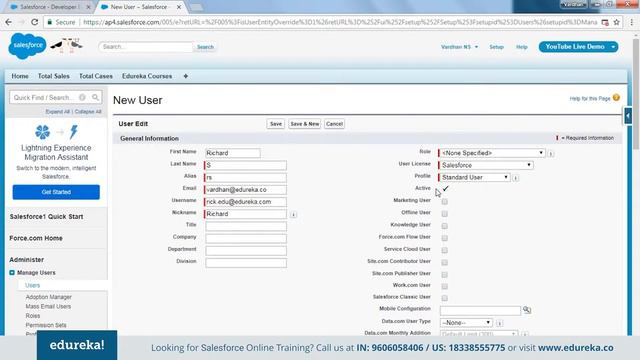Bookmark this page with star icon
640x360 pixels.
pyautogui.click(x=616, y=22)
